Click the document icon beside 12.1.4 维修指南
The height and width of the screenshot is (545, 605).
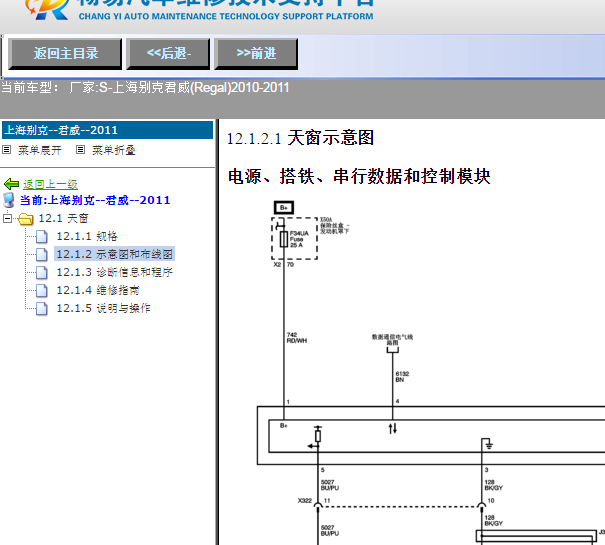coord(42,291)
